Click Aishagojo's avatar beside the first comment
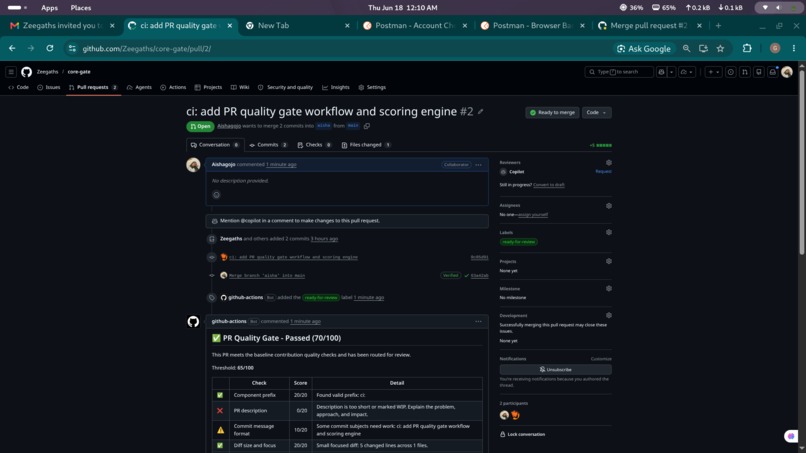This screenshot has height=453, width=806. (193, 165)
